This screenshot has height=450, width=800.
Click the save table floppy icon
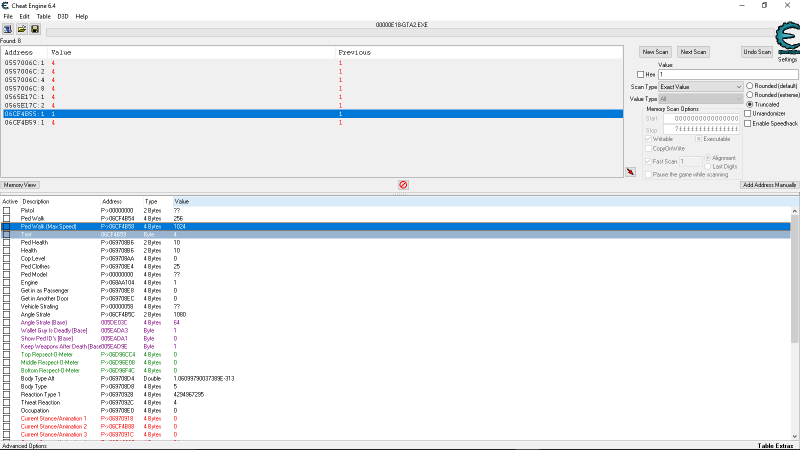click(34, 29)
